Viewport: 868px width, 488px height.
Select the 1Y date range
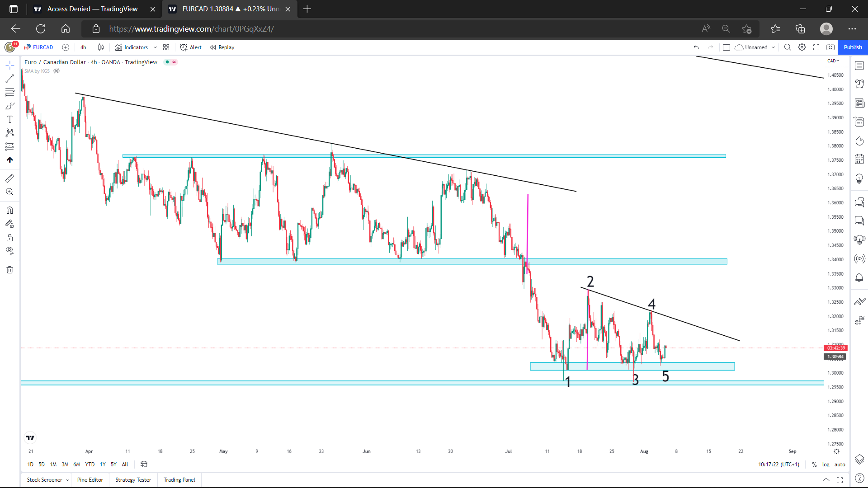[103, 464]
